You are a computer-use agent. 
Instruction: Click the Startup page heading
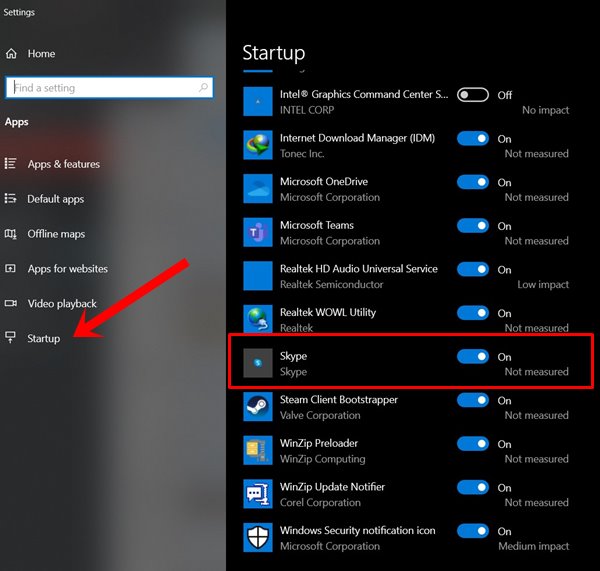point(274,53)
